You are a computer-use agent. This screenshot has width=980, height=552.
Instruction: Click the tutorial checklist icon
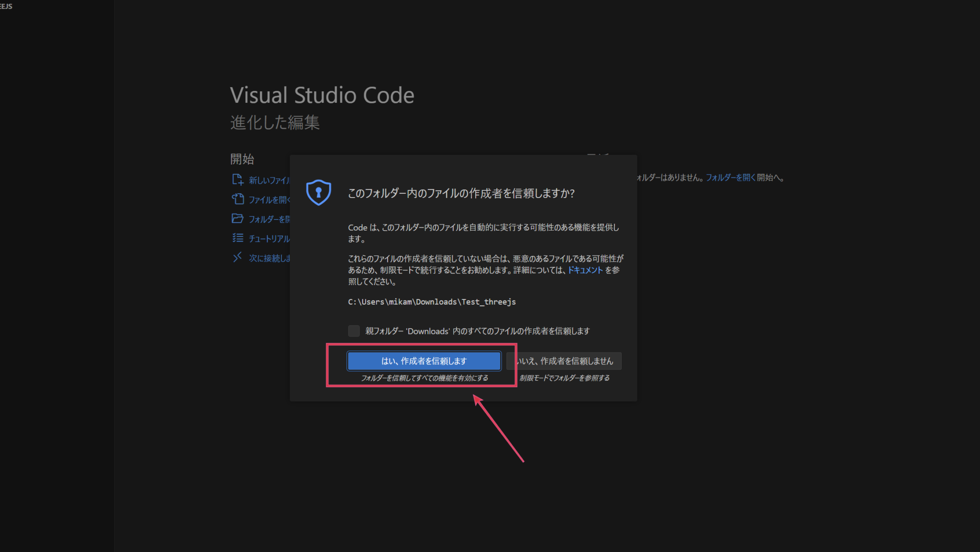[x=237, y=238]
